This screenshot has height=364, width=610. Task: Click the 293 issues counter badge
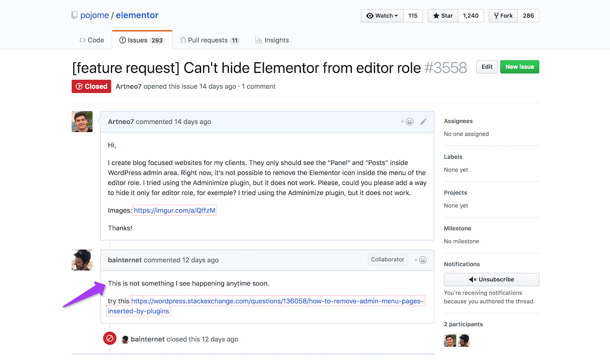(157, 40)
